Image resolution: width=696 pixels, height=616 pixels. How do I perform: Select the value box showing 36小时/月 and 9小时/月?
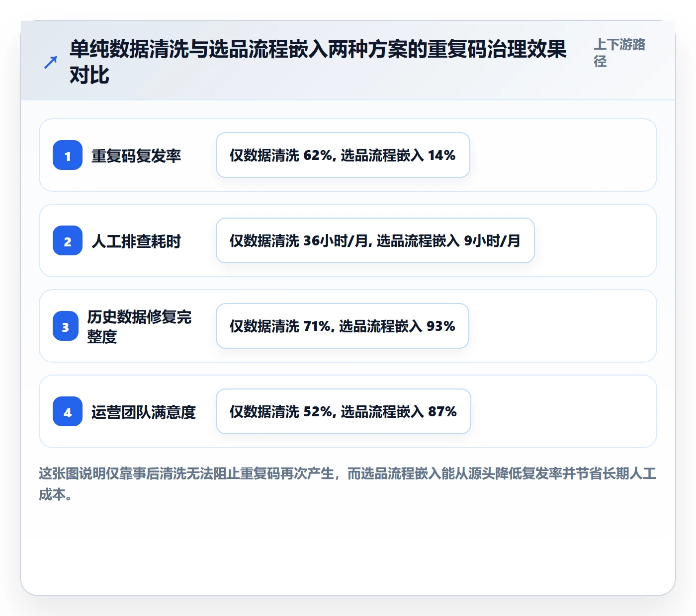375,240
